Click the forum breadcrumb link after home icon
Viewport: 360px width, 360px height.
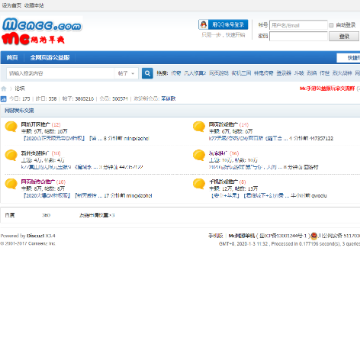[20, 89]
